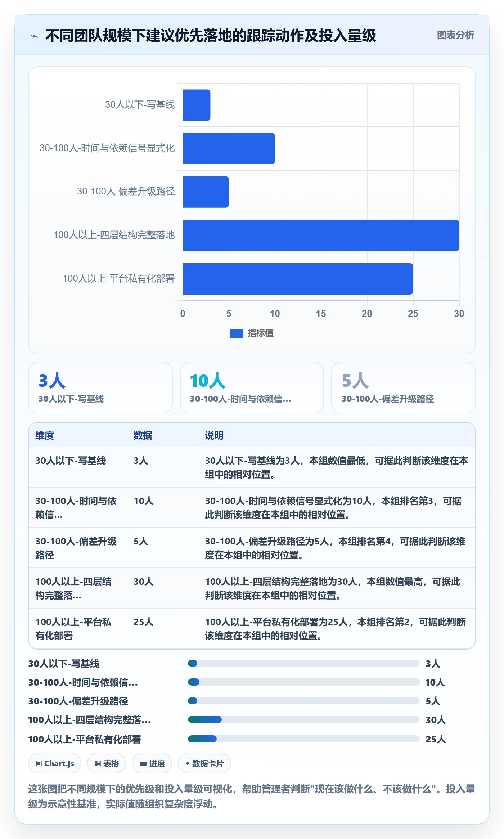Toggle the 指标值 legend color box
504x839 pixels.
click(237, 333)
